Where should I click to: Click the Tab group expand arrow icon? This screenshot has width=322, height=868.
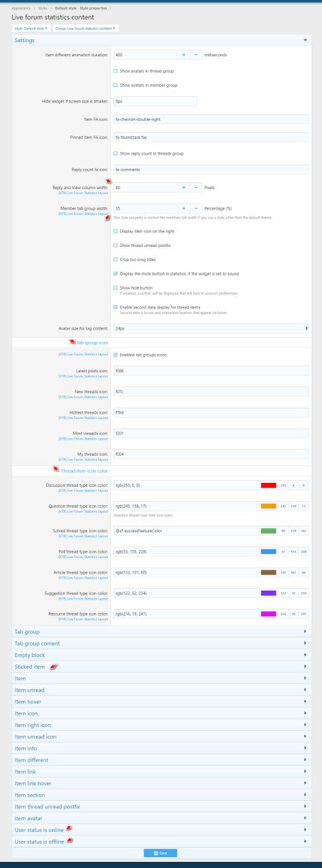click(x=306, y=631)
